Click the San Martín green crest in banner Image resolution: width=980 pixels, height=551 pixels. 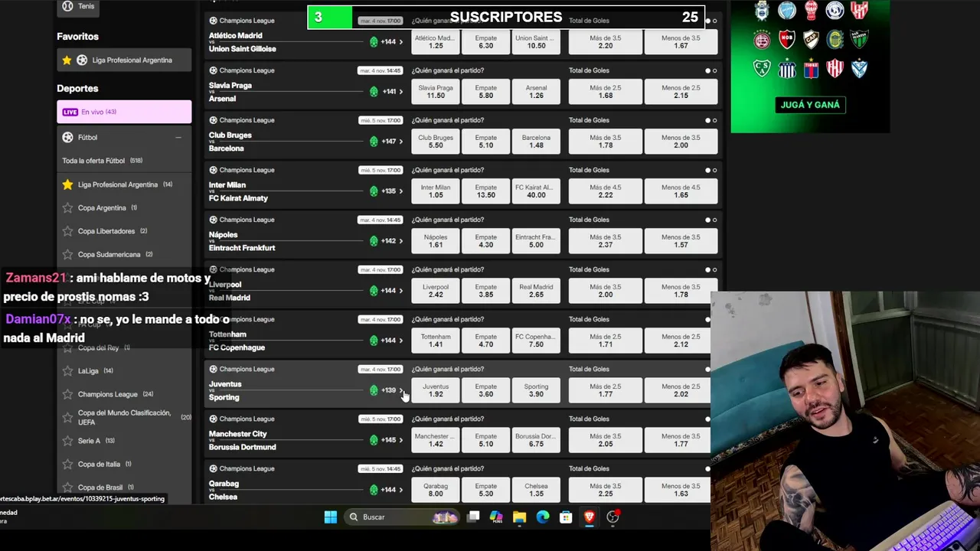tap(860, 39)
